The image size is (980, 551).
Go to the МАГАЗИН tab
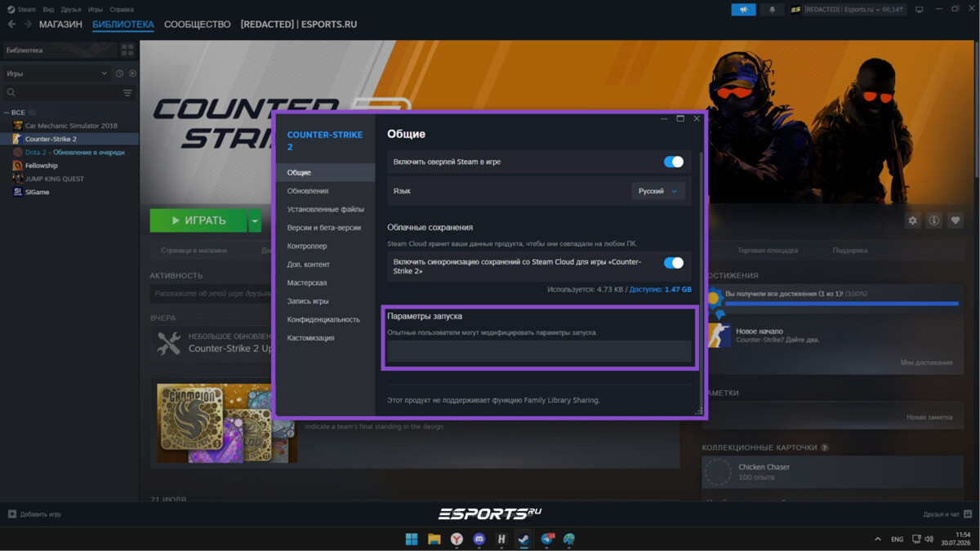(60, 24)
